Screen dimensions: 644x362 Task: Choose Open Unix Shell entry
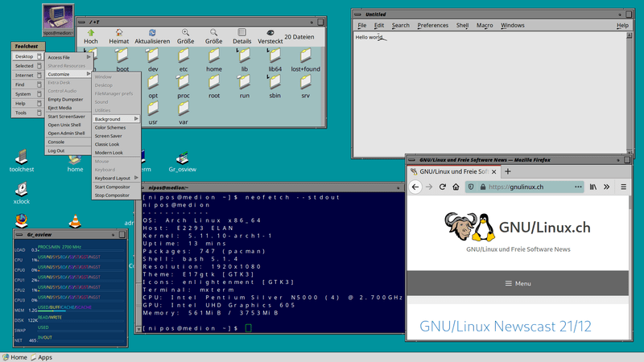click(68, 125)
